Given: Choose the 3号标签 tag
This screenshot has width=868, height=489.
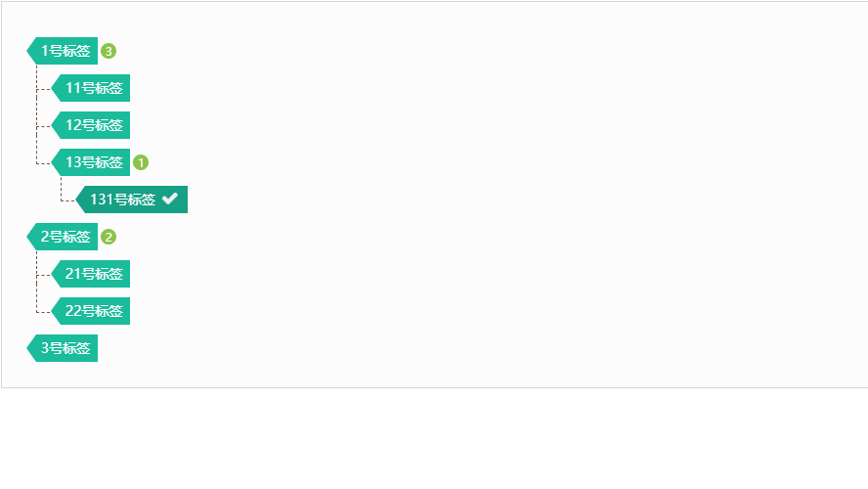Looking at the screenshot, I should point(63,348).
